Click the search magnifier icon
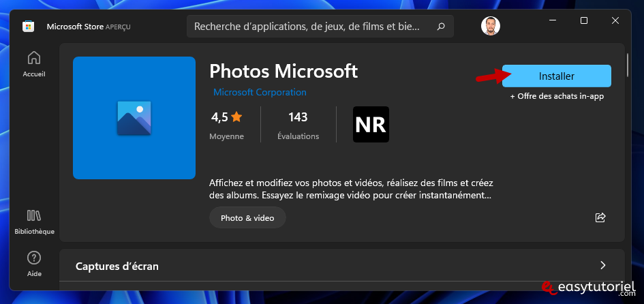 [441, 27]
